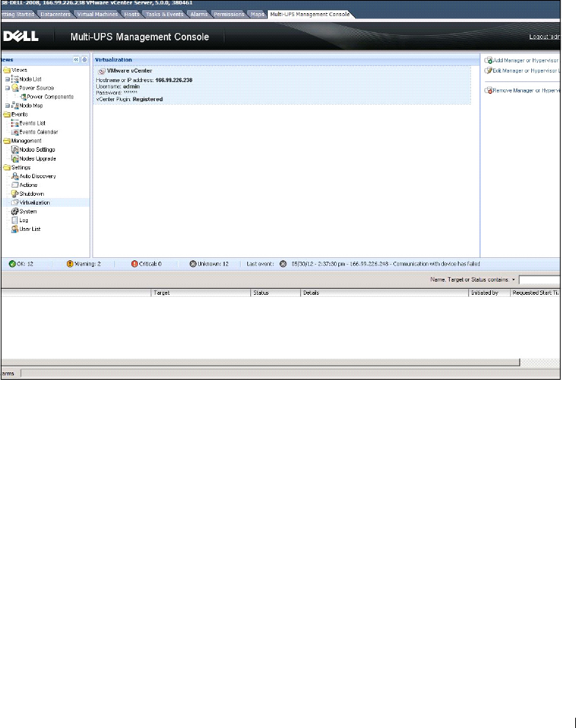Click the orange Warning status icon

pos(70,264)
